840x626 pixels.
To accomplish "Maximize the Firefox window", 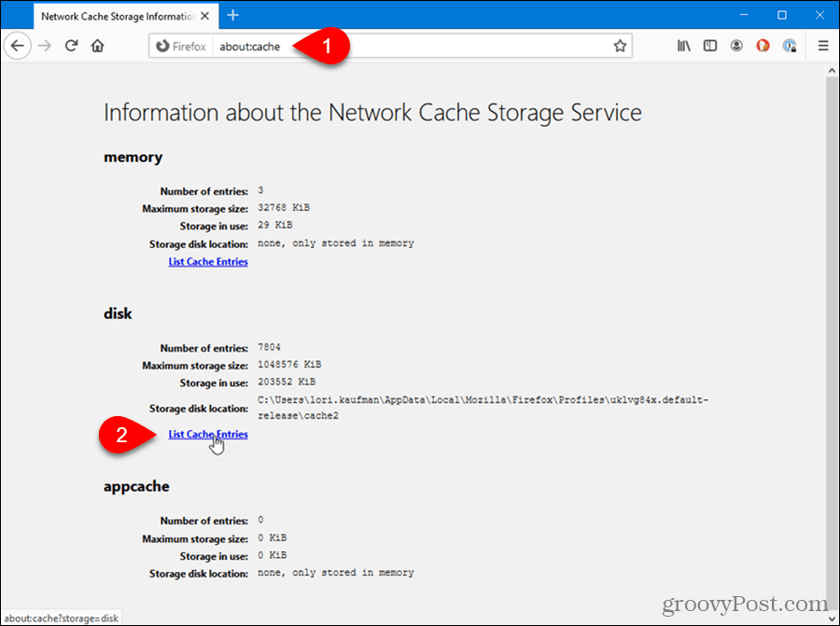I will click(x=782, y=15).
